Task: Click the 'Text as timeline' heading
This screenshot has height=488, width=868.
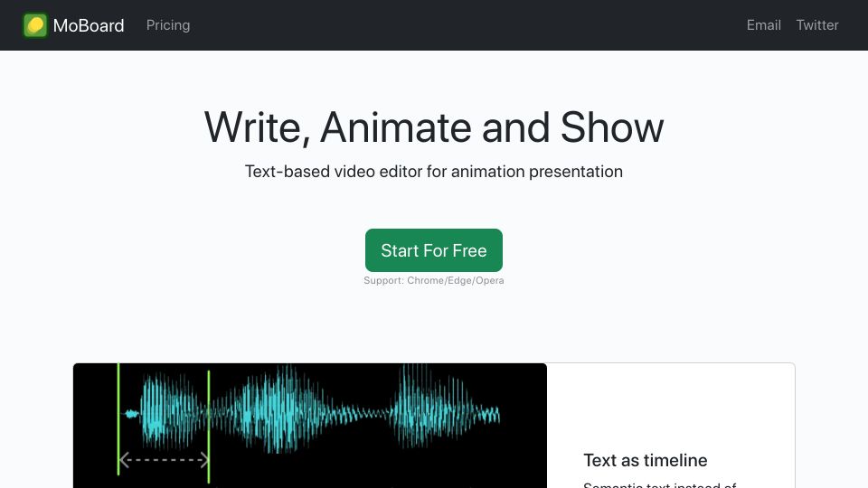Action: [646, 460]
